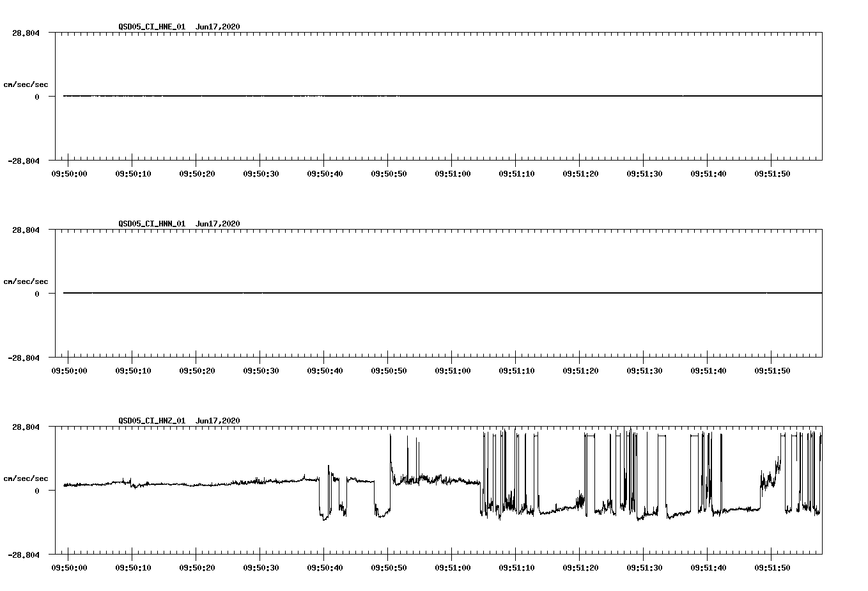Click 09:51:50 time label under HNE plot
The image size is (868, 591).
772,173
